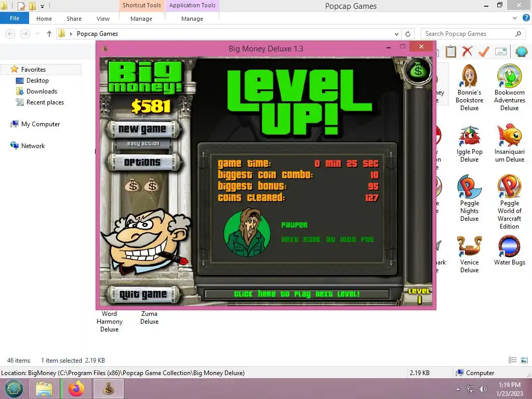This screenshot has width=532, height=399.
Task: Select Peggle World of Warcraft Edition icon
Action: [x=509, y=202]
